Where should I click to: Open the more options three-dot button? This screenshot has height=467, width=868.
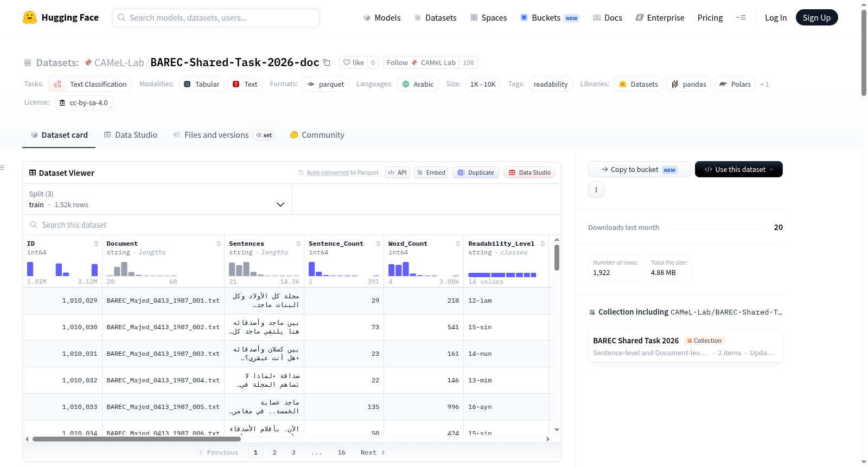click(596, 190)
